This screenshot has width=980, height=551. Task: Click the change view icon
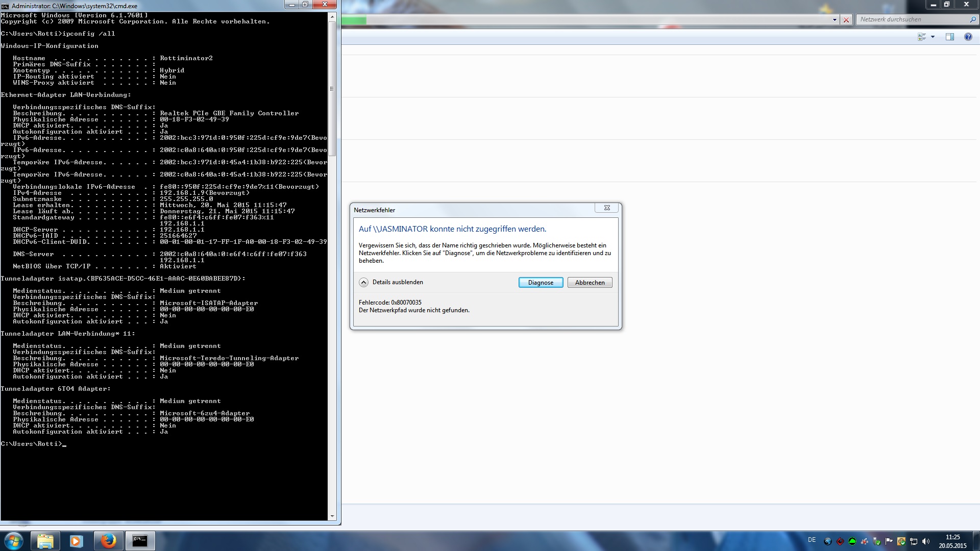(x=922, y=37)
